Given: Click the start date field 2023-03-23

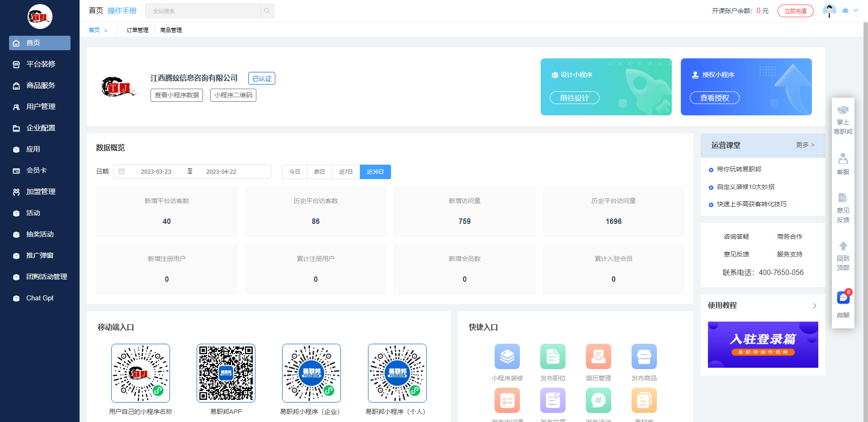Looking at the screenshot, I should pos(156,172).
